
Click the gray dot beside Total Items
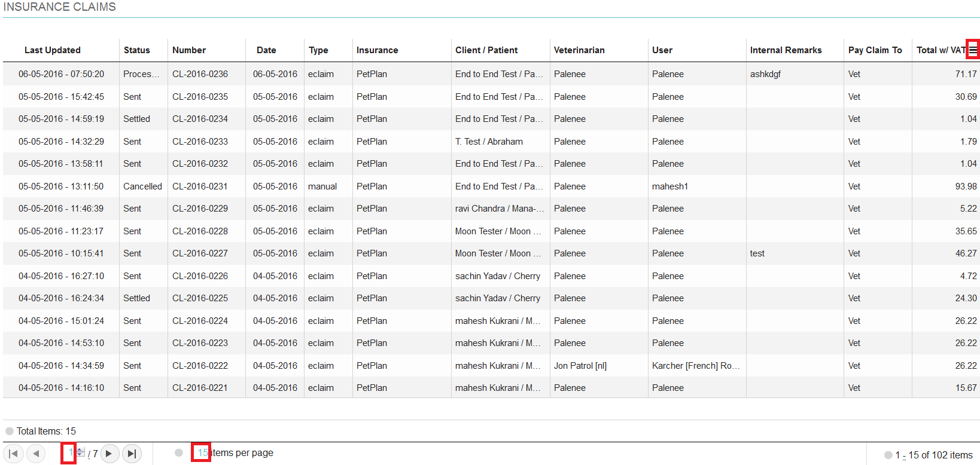10,431
